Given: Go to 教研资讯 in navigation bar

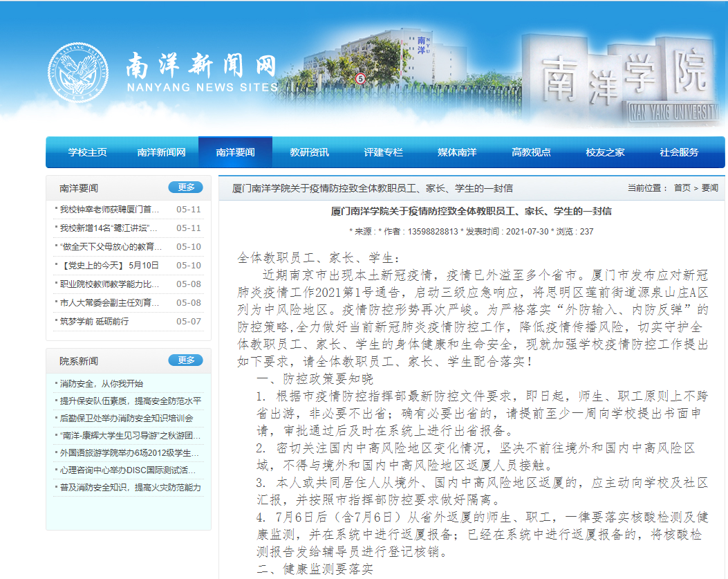Looking at the screenshot, I should tap(309, 152).
